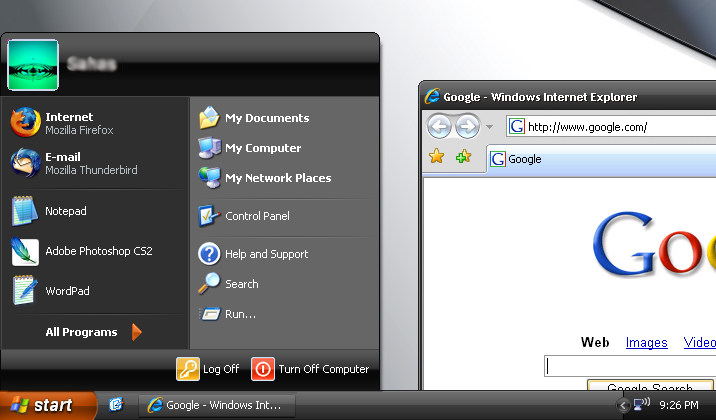Click the Windows start button
716x420 pixels.
pos(47,405)
